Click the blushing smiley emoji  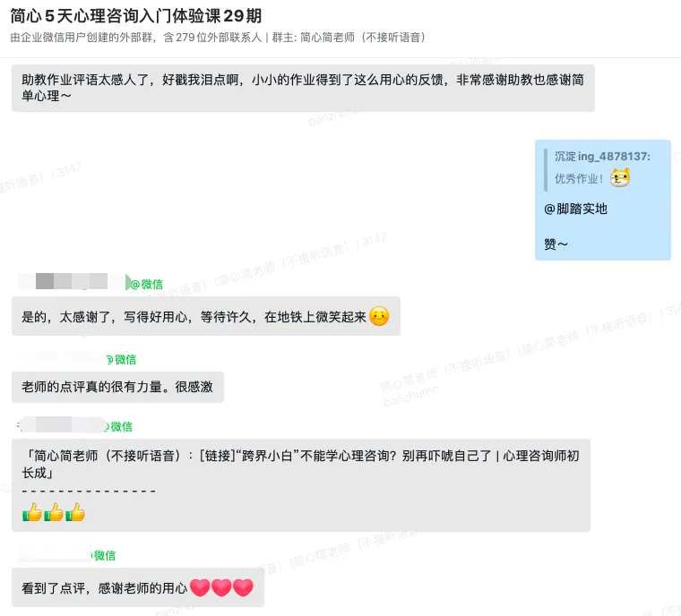(379, 316)
